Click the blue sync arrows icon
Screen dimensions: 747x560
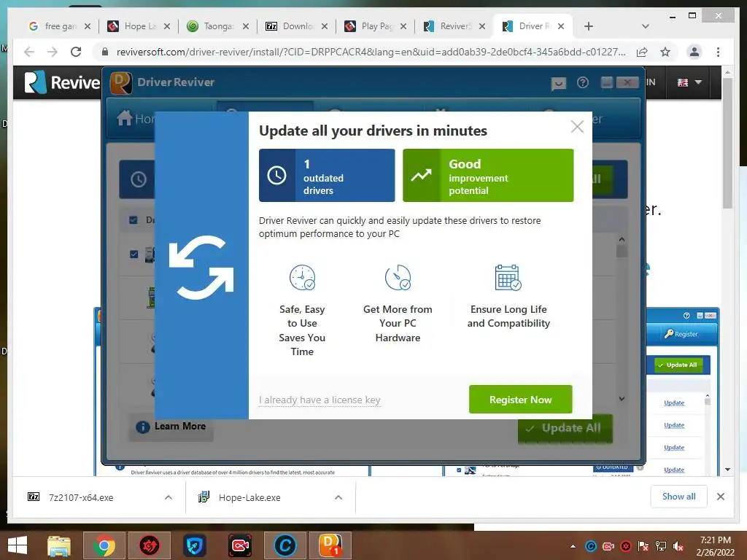pyautogui.click(x=201, y=268)
